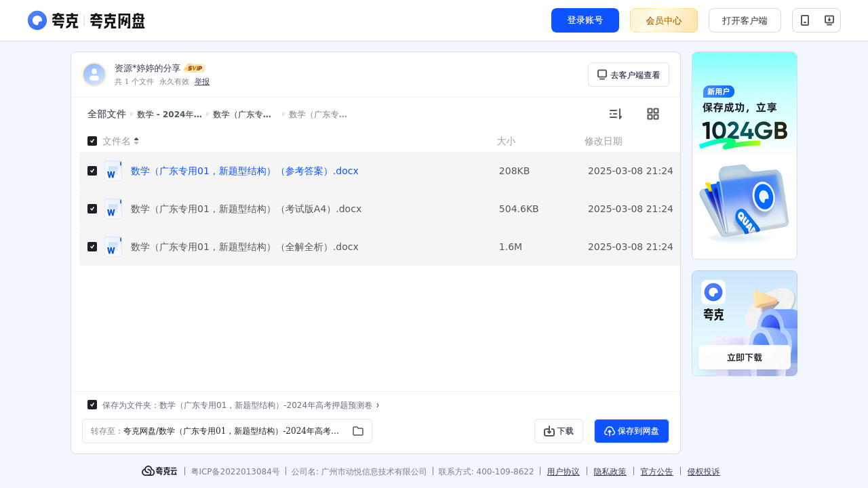The width and height of the screenshot is (868, 488).
Task: Click the 举报 report link
Action: click(202, 81)
